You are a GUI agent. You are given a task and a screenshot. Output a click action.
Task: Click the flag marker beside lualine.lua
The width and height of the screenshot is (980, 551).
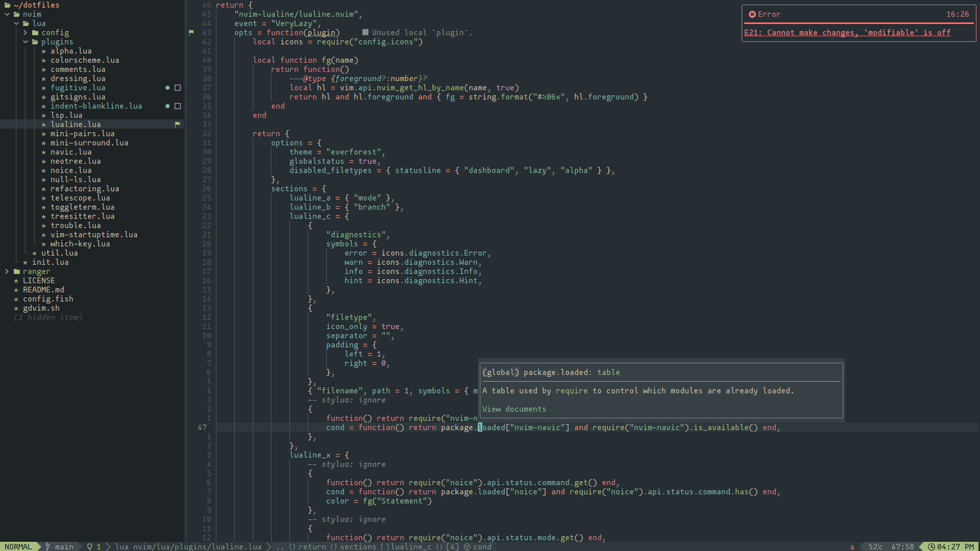[178, 124]
